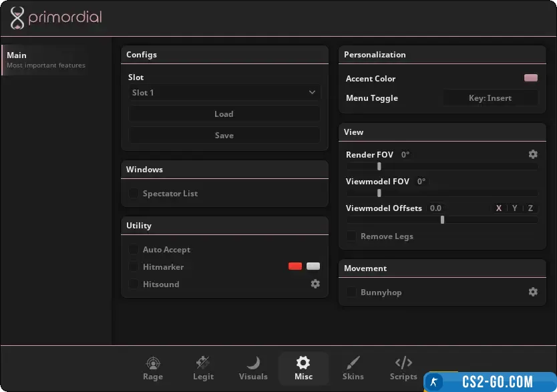Select Main in the sidebar

pyautogui.click(x=45, y=60)
